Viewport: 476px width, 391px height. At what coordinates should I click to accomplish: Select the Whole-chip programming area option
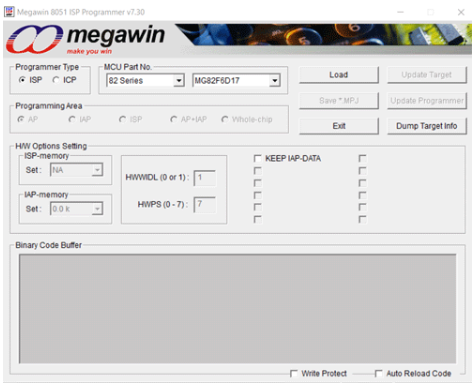tap(247, 119)
